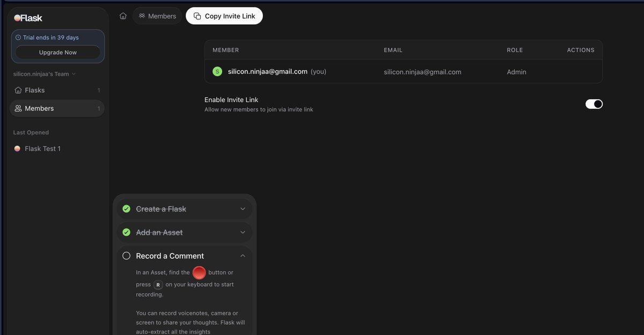Click the Copy Invite Link button
Image resolution: width=644 pixels, height=335 pixels.
point(224,16)
